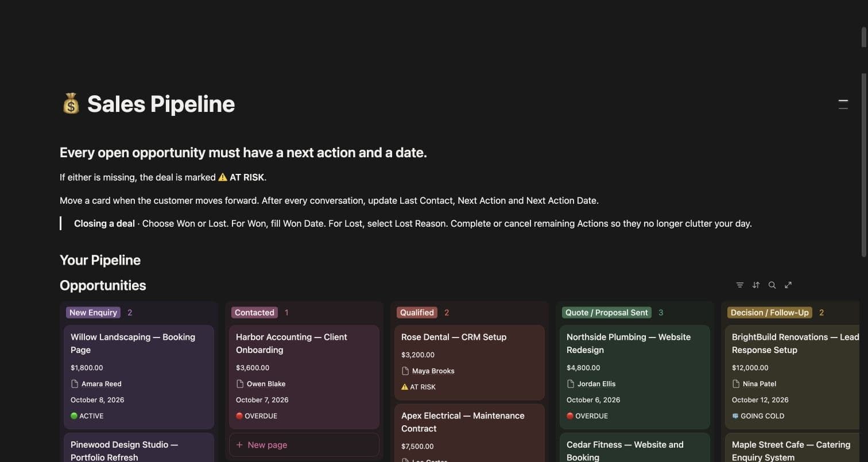Open the filter icon above Opportunities board
This screenshot has height=462, width=868.
point(740,285)
